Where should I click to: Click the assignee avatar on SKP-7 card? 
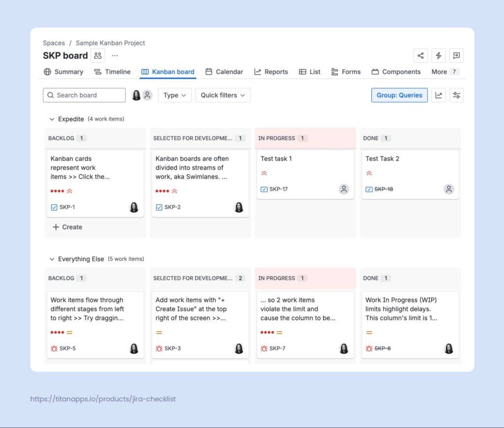click(x=344, y=348)
